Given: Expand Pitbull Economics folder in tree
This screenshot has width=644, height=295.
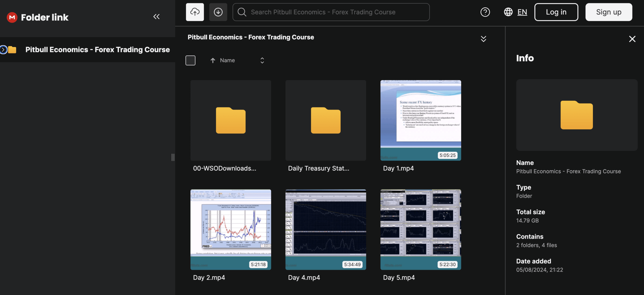Looking at the screenshot, I should 3,50.
